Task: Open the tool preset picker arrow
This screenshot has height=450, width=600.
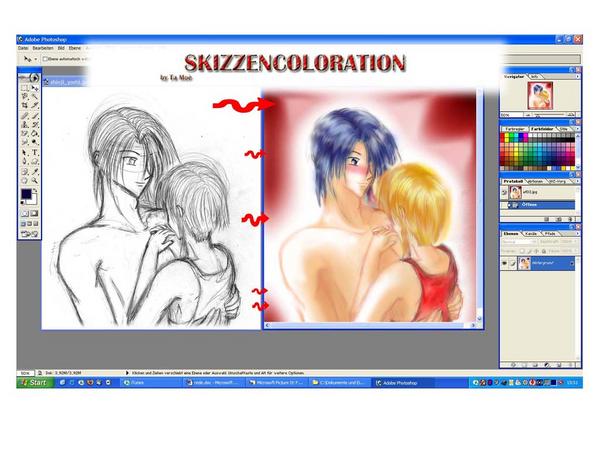Action: [x=36, y=59]
